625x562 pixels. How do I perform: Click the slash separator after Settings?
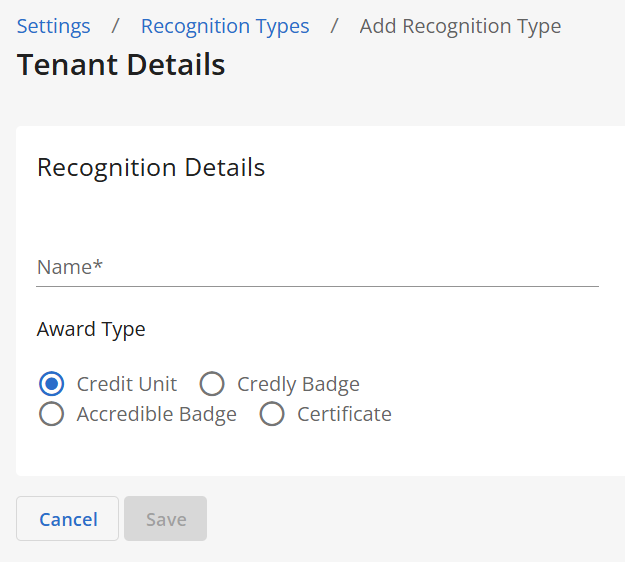[116, 26]
